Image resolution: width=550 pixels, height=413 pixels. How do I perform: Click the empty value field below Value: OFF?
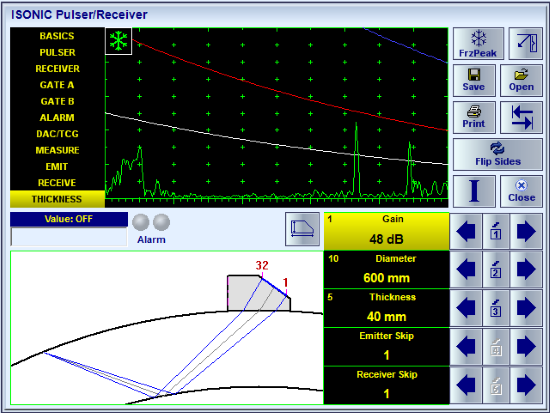(69, 237)
